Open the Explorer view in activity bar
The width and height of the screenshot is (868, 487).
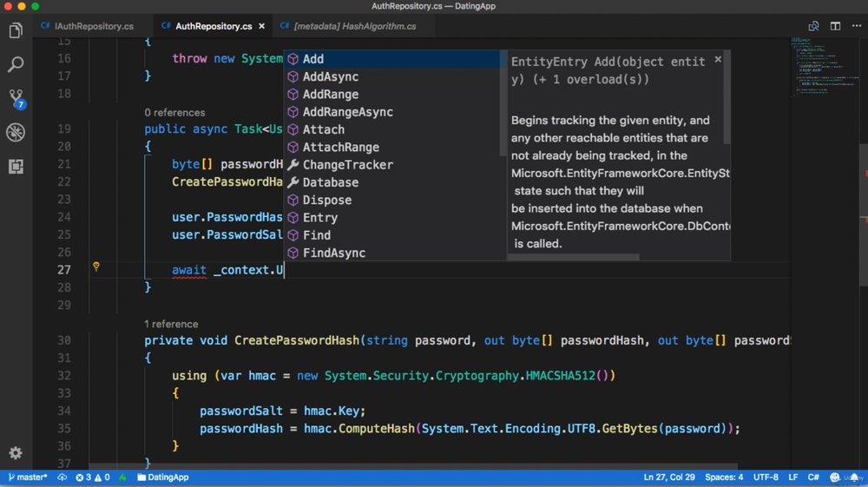pyautogui.click(x=16, y=31)
